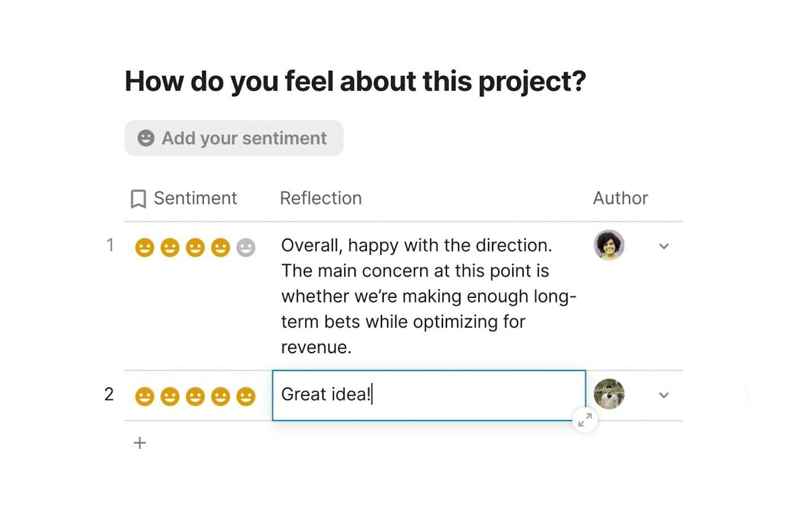Image resolution: width=812 pixels, height=508 pixels.
Task: Select the fourth smiley in row 1
Action: tap(220, 247)
